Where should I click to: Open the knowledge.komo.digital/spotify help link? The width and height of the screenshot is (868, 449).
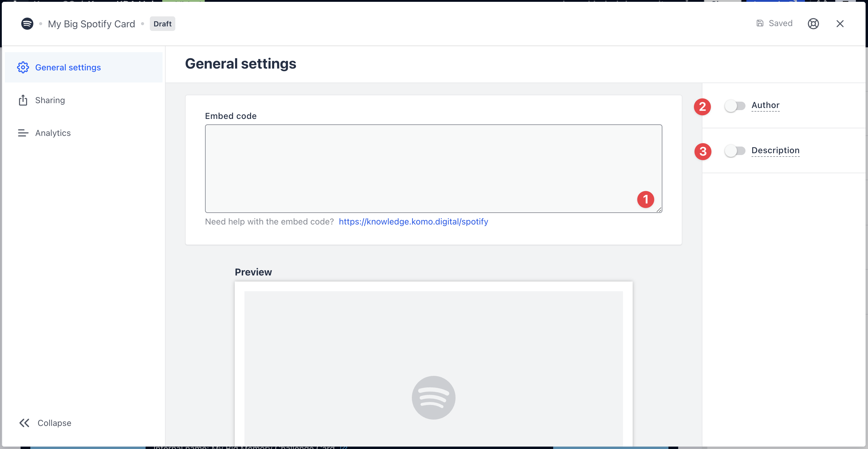pyautogui.click(x=413, y=221)
